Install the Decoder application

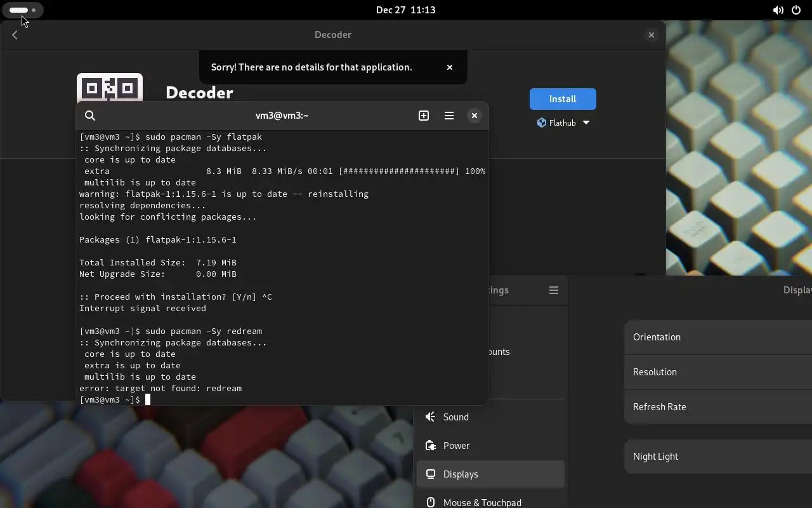563,99
